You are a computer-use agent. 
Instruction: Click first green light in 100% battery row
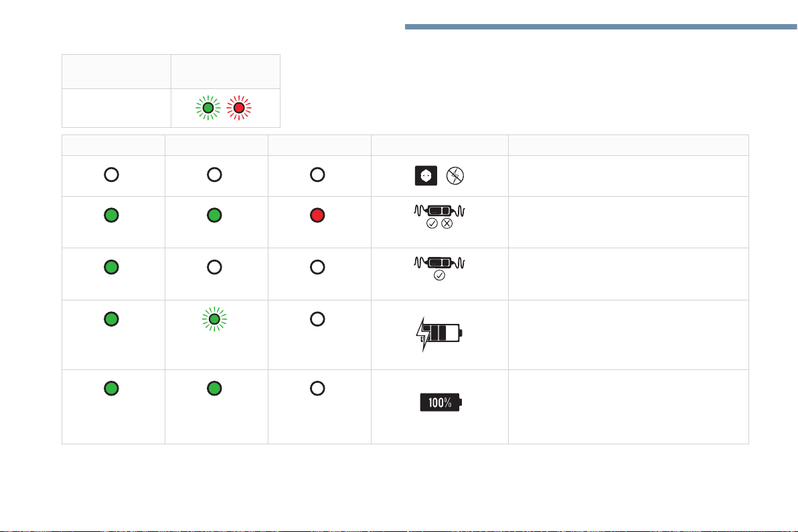click(111, 388)
